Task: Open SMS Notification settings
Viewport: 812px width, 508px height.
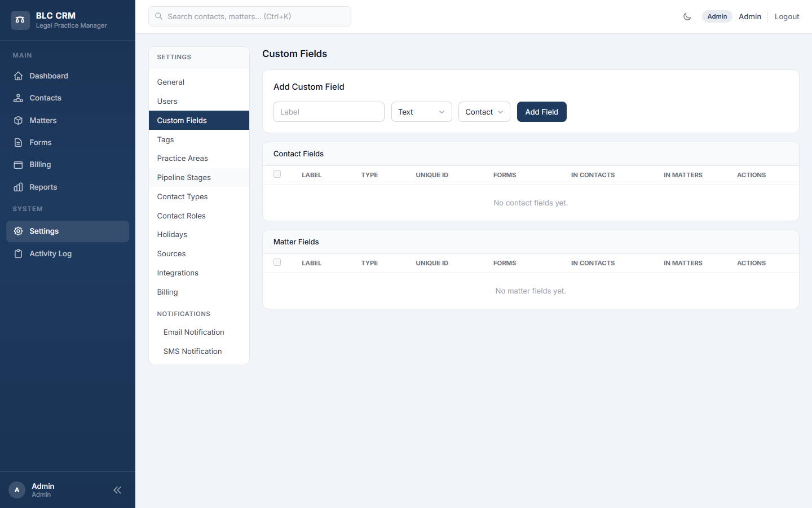Action: (x=199, y=352)
